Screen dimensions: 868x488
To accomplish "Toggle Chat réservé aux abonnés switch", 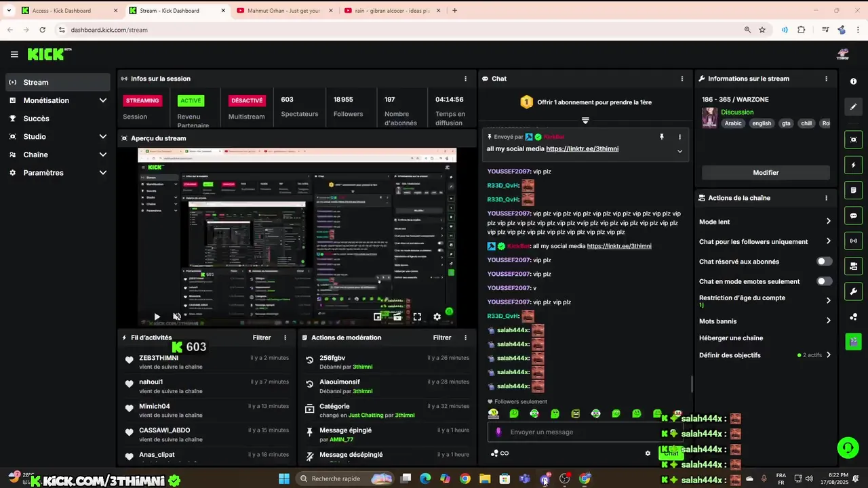I will [824, 262].
